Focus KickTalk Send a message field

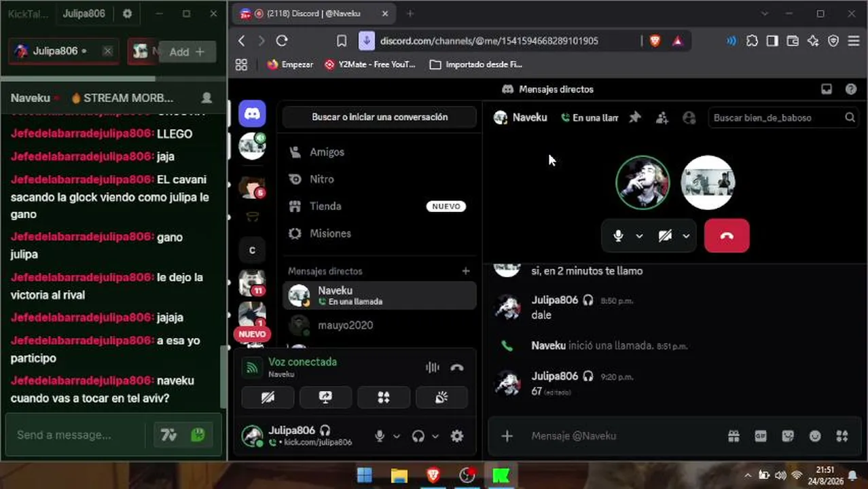(x=76, y=435)
